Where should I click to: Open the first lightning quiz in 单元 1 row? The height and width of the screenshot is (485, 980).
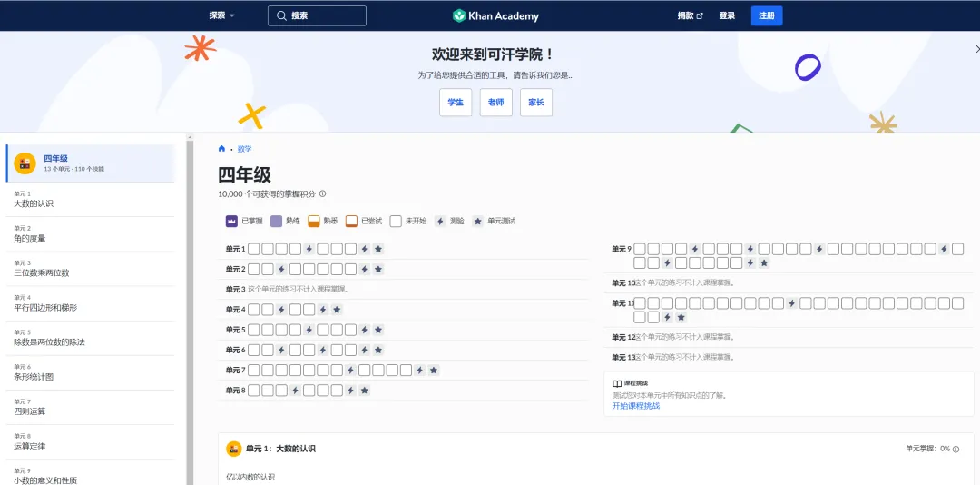coord(309,249)
